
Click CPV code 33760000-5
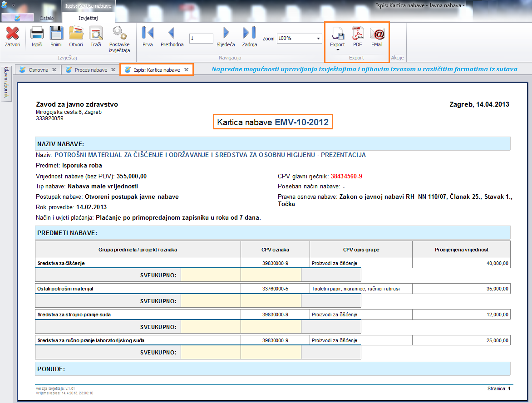pyautogui.click(x=275, y=289)
